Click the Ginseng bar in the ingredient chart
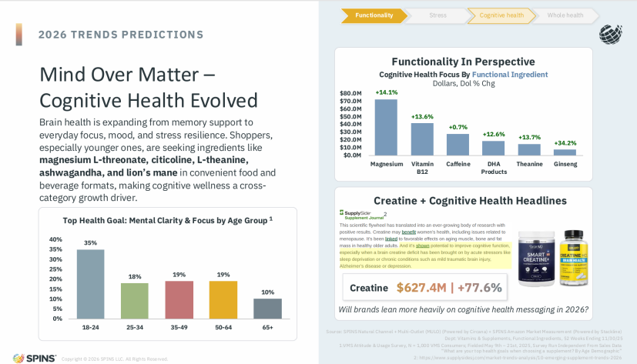Viewport: 637px width, 364px height. click(565, 152)
